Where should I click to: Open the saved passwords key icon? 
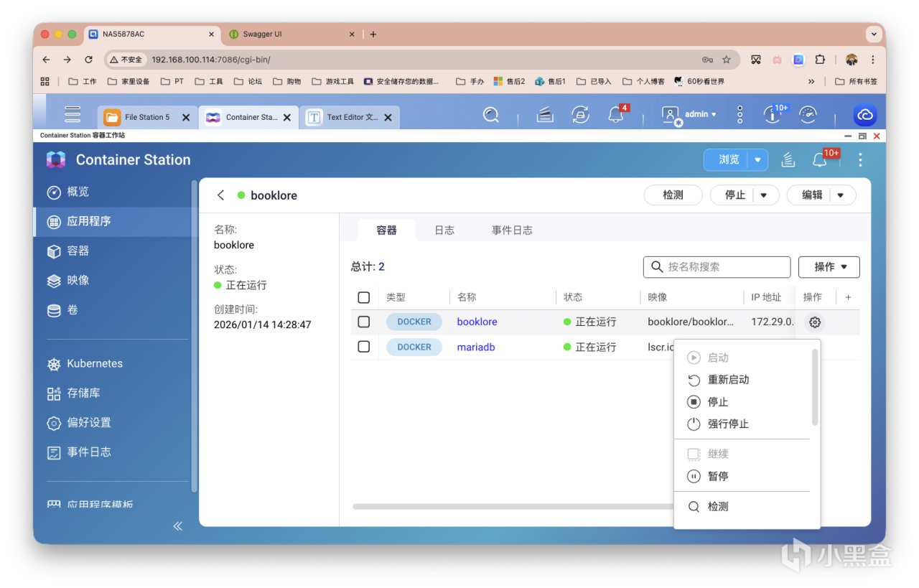click(x=707, y=60)
